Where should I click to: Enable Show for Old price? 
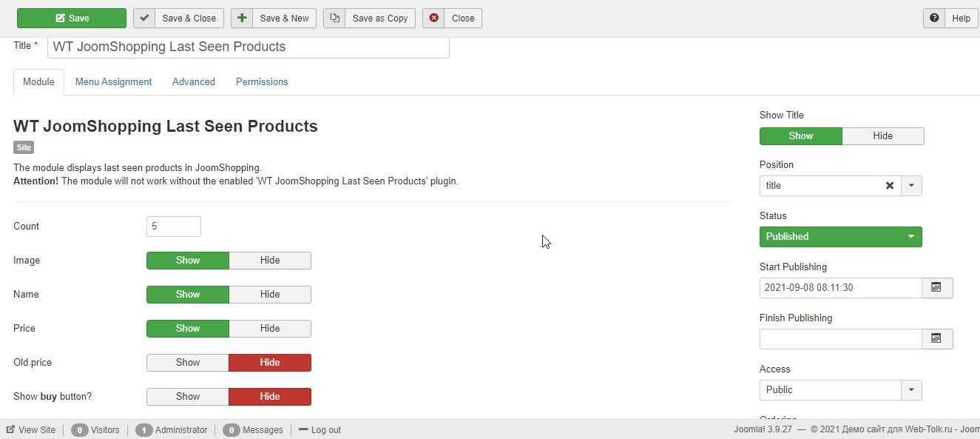click(188, 363)
